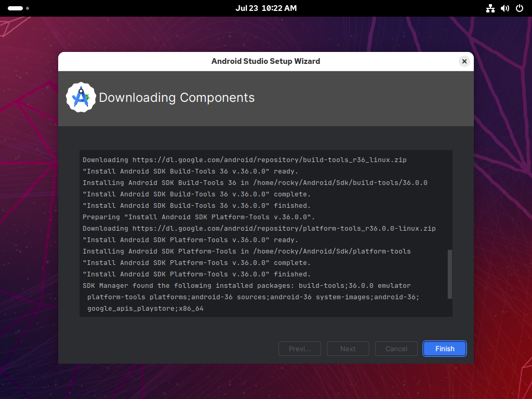The width and height of the screenshot is (532, 399).
Task: Click the SDK Manager found installed packages line
Action: (x=247, y=286)
